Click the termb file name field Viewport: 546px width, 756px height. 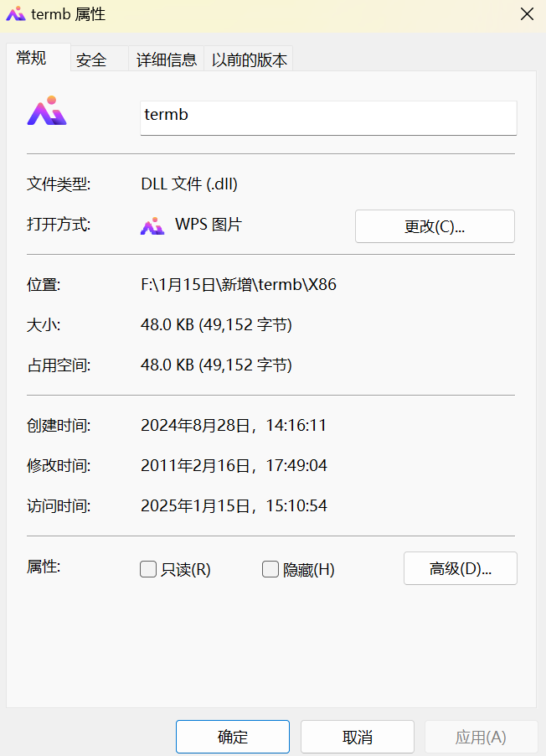(328, 117)
